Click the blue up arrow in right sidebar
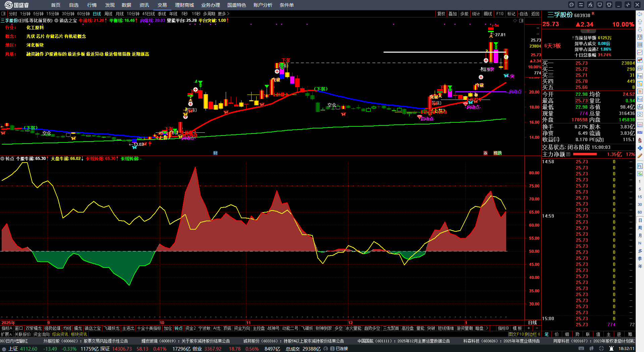 [640, 21]
